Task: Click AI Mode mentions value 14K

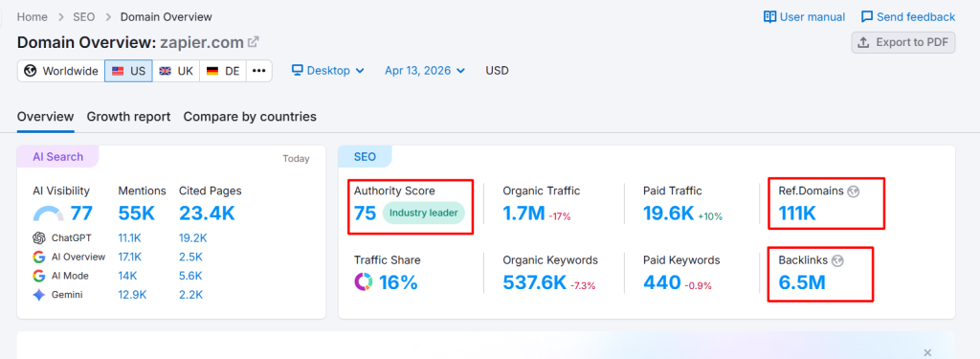Action: click(x=127, y=276)
